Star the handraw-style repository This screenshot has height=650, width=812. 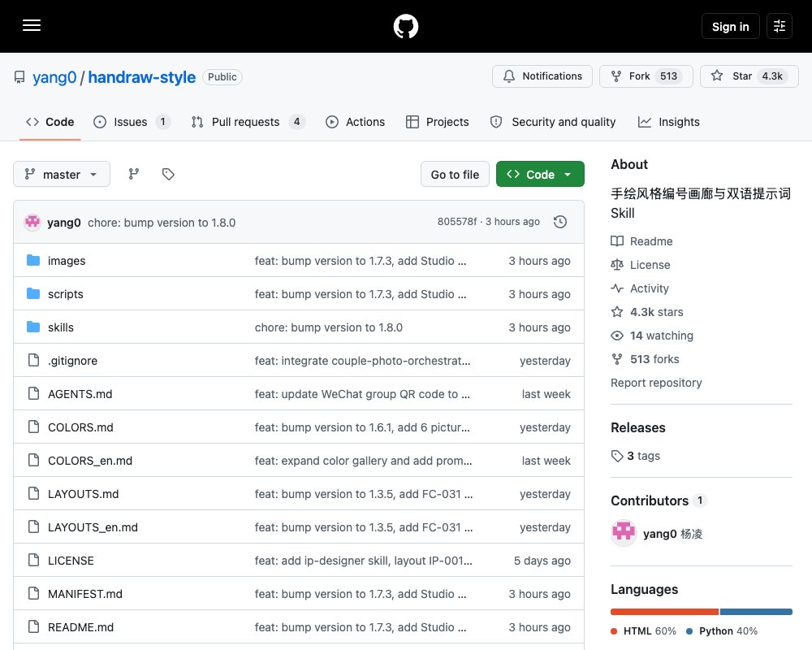coord(749,76)
